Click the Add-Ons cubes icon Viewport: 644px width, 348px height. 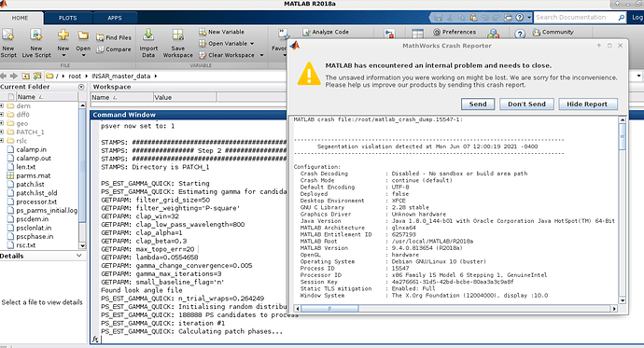click(x=494, y=34)
